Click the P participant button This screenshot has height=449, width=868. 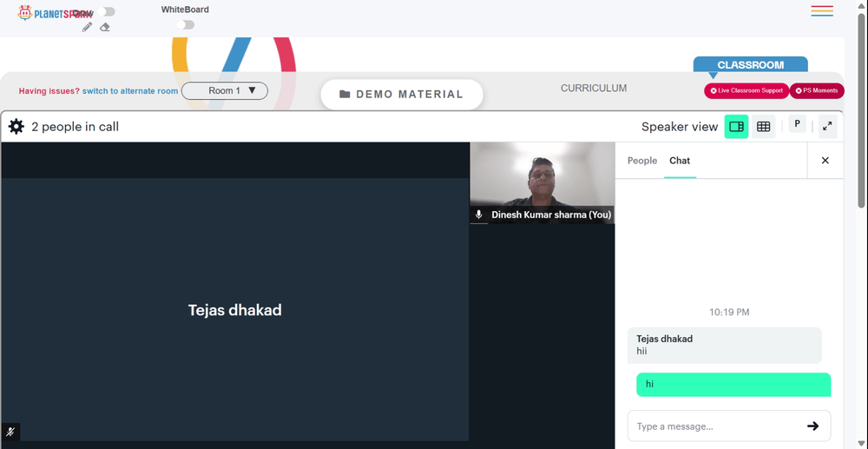(x=797, y=124)
